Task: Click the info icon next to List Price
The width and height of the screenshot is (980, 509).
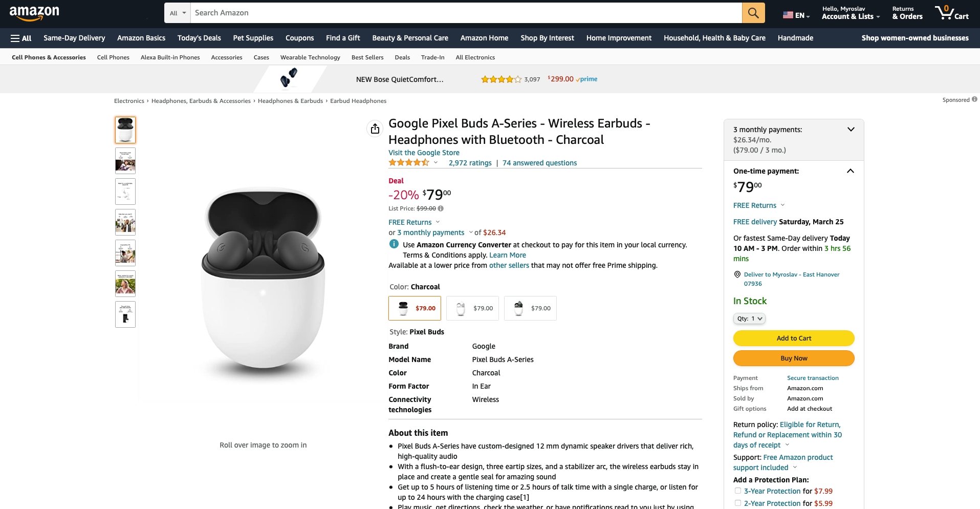Action: coord(441,208)
